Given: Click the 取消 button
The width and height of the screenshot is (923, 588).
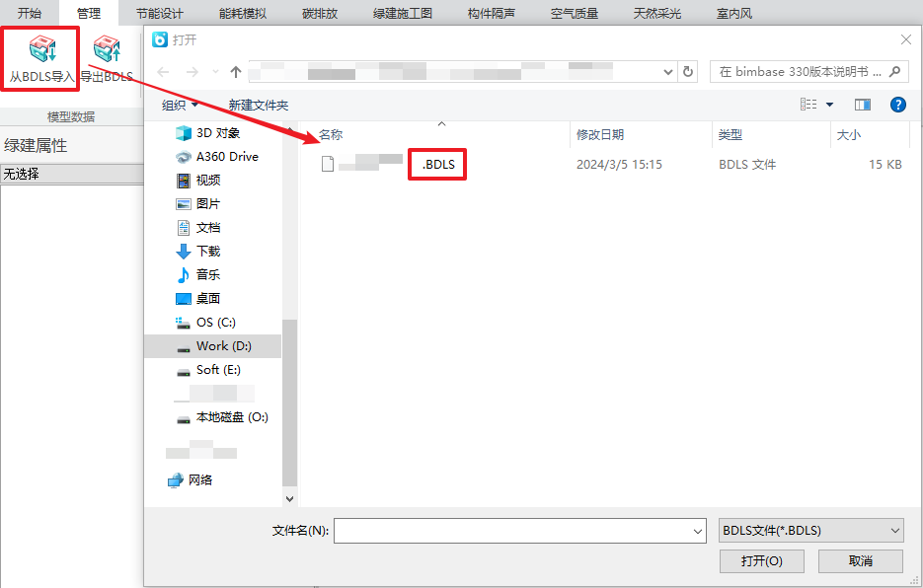Looking at the screenshot, I should click(861, 561).
